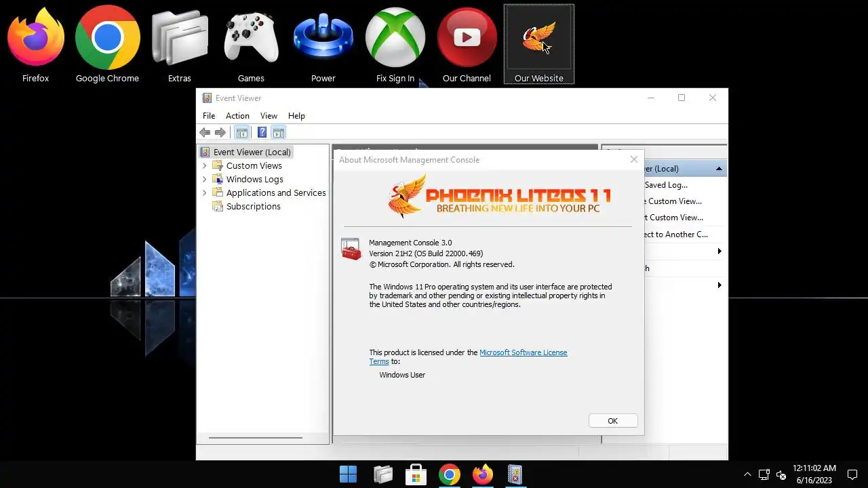Screen dimensions: 868x488
Task: Click Create Custom View action
Action: click(x=672, y=201)
